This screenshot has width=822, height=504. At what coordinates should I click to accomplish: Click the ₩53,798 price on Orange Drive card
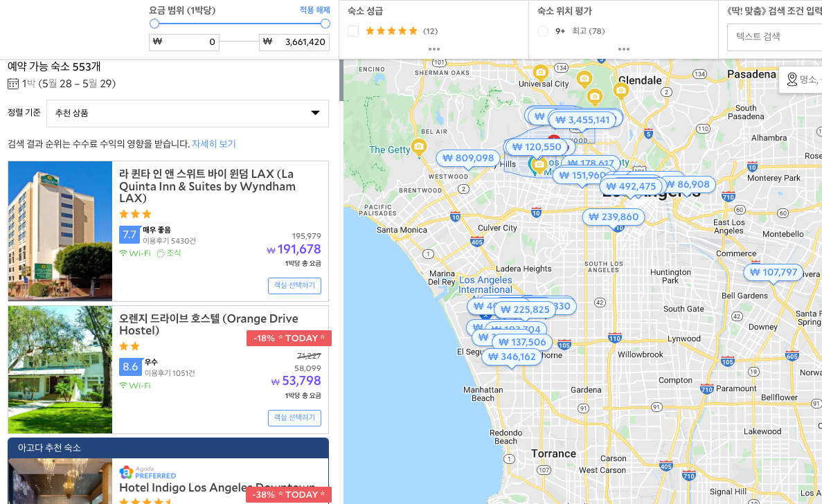click(x=296, y=381)
